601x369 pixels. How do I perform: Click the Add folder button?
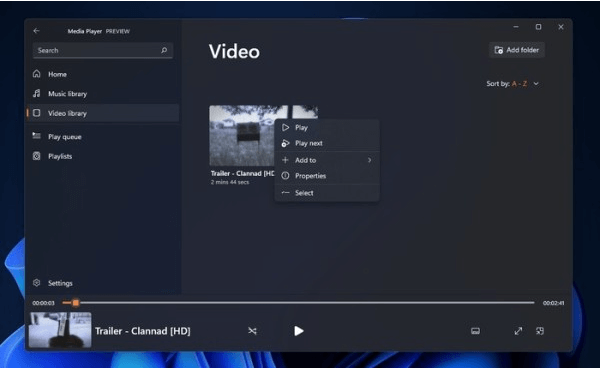(x=517, y=50)
